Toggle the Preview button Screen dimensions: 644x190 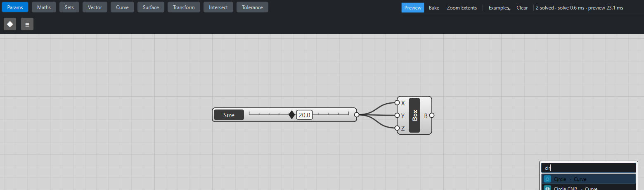click(413, 7)
